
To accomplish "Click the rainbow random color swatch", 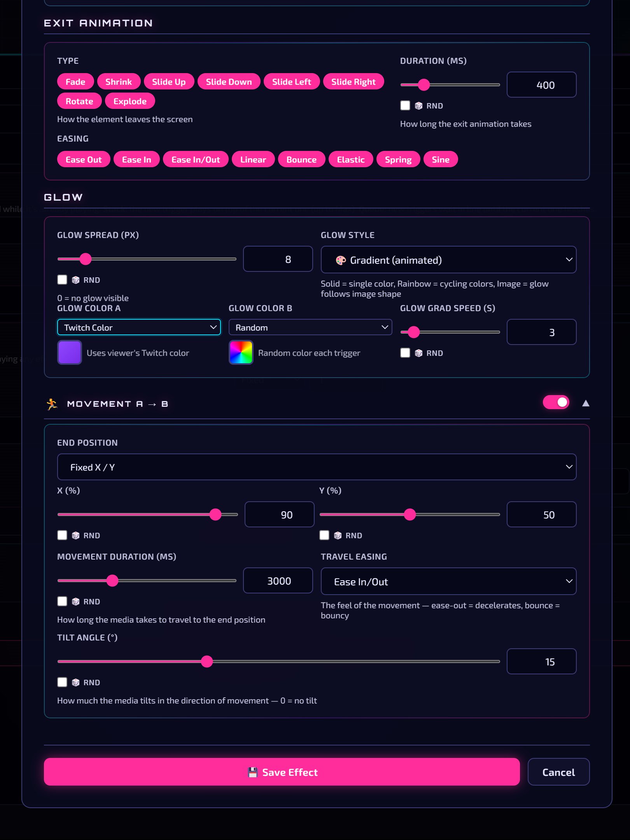I will tap(241, 352).
